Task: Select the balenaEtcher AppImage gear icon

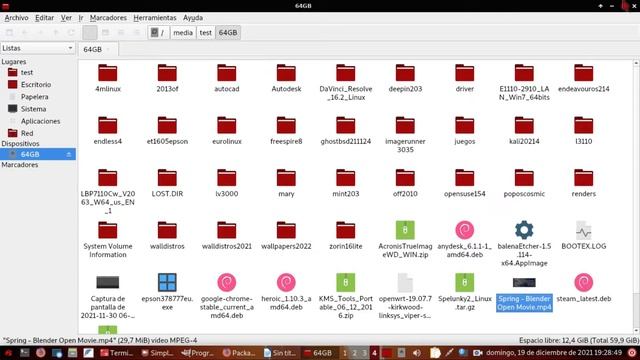Action: 524,230
